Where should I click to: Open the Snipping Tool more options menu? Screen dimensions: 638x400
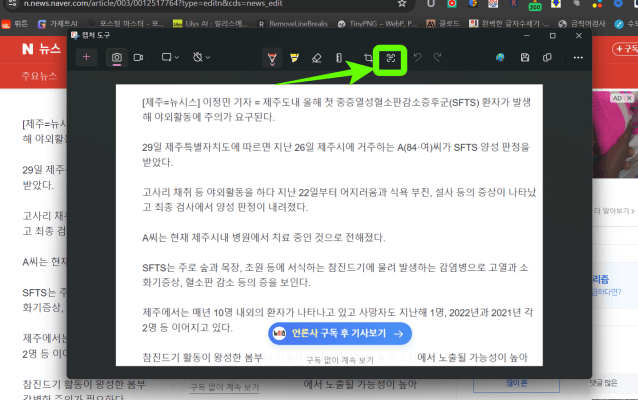(x=578, y=57)
